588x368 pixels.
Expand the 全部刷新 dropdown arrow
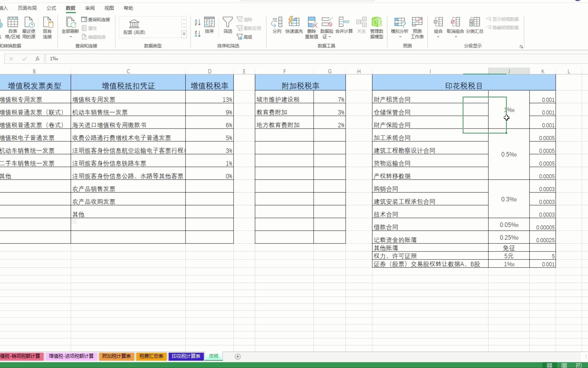tap(71, 37)
